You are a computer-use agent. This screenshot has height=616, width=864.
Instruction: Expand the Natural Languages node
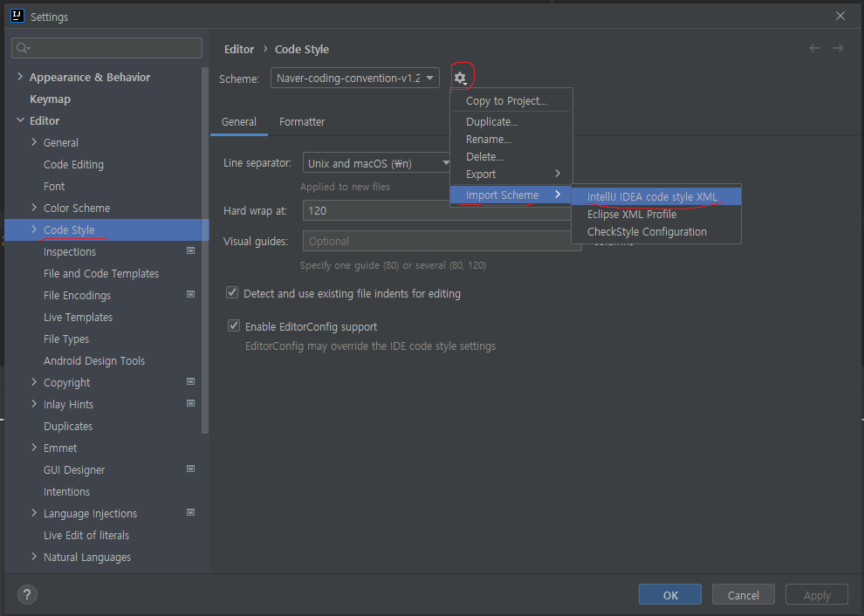pos(34,557)
